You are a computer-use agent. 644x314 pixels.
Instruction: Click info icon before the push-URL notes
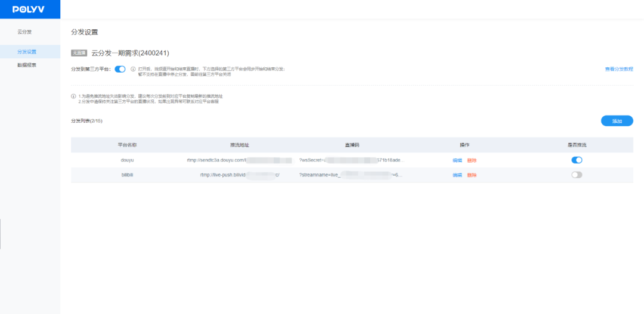(73, 96)
